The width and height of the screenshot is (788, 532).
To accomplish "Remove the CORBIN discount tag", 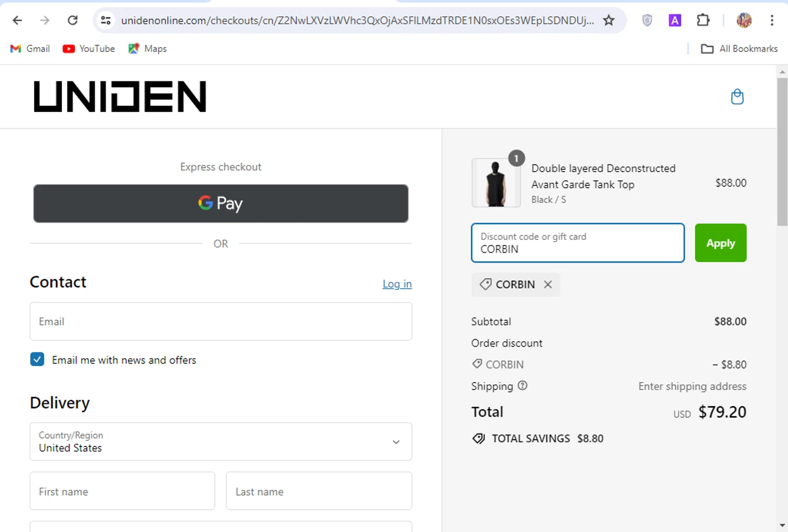I will [x=548, y=284].
